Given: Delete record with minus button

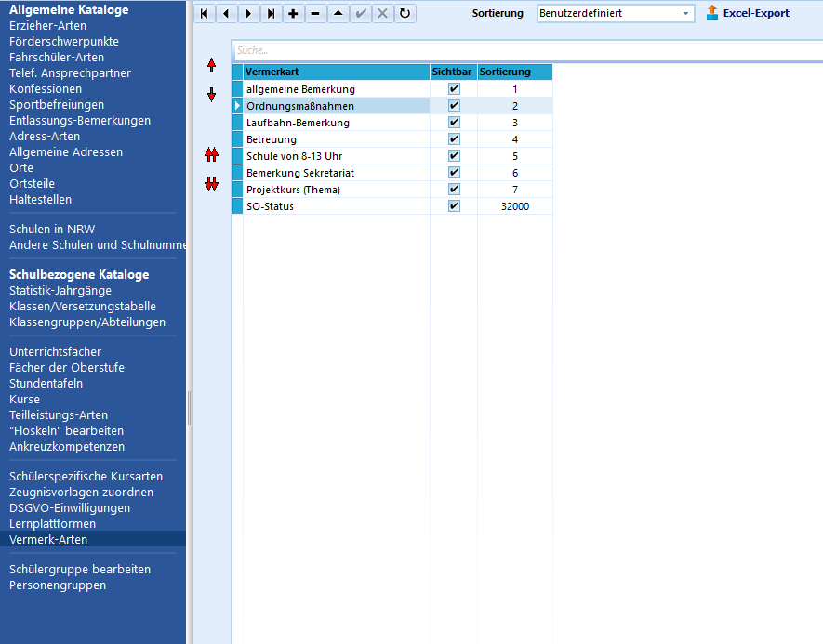Looking at the screenshot, I should tap(315, 14).
